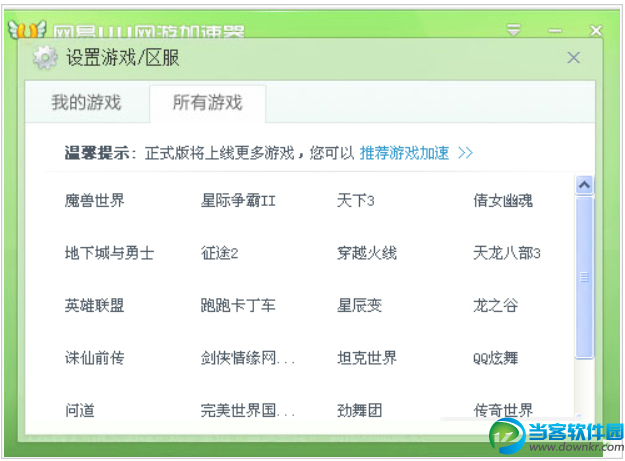Select 剑侠情缘网... from the games
Viewport: 625px width, 461px height.
(248, 358)
